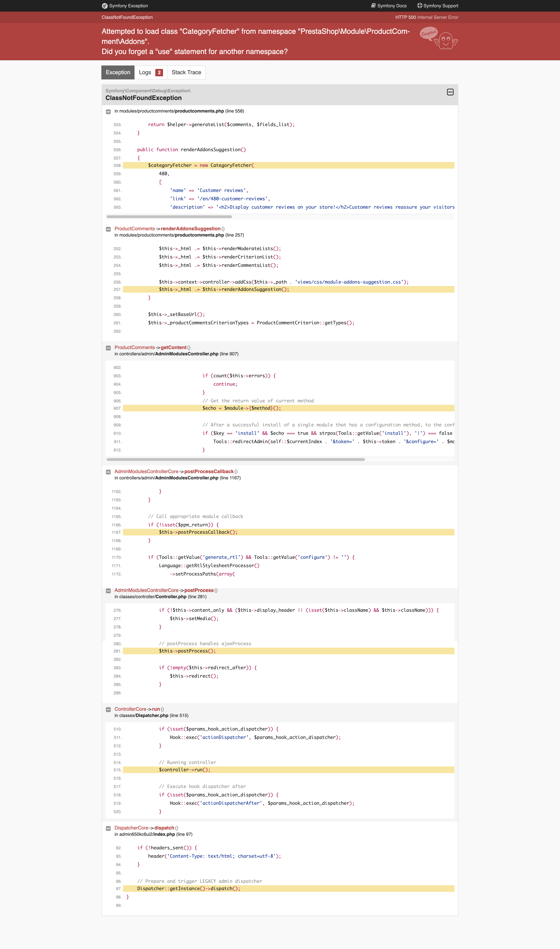Toggle the ControllerCore run trace block
This screenshot has height=949, width=560.
(x=108, y=710)
